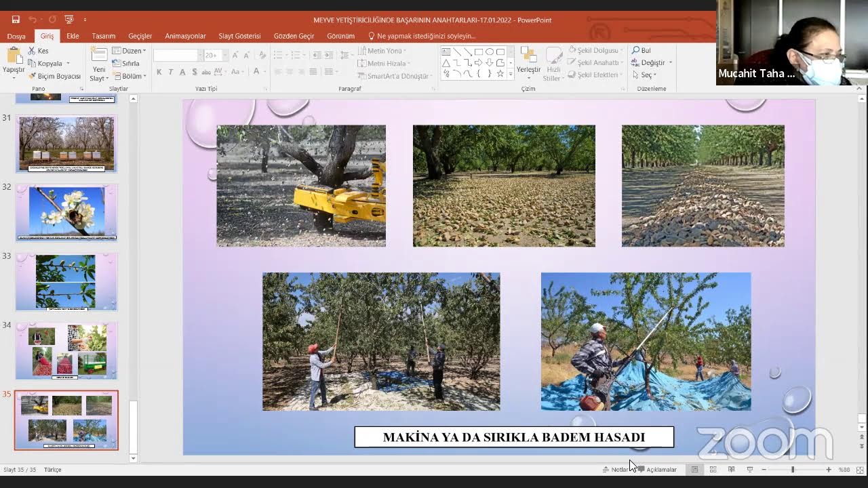Toggle align text right

point(301,72)
